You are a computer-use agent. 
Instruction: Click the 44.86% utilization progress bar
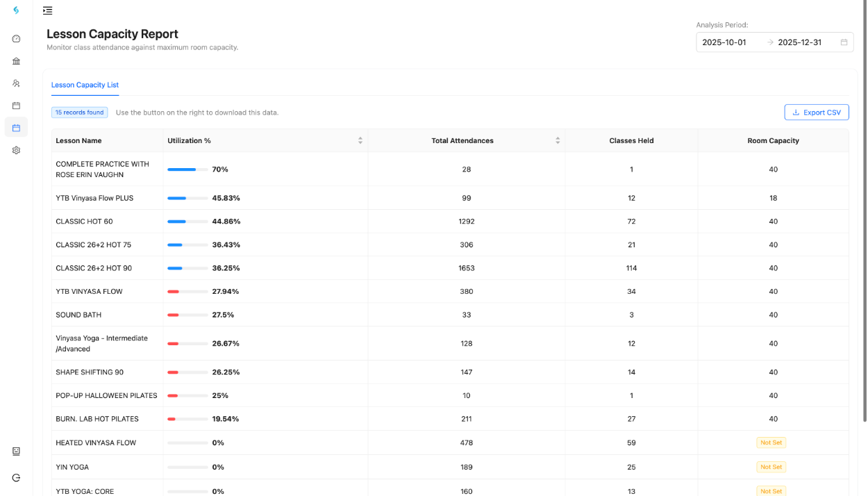(x=187, y=222)
